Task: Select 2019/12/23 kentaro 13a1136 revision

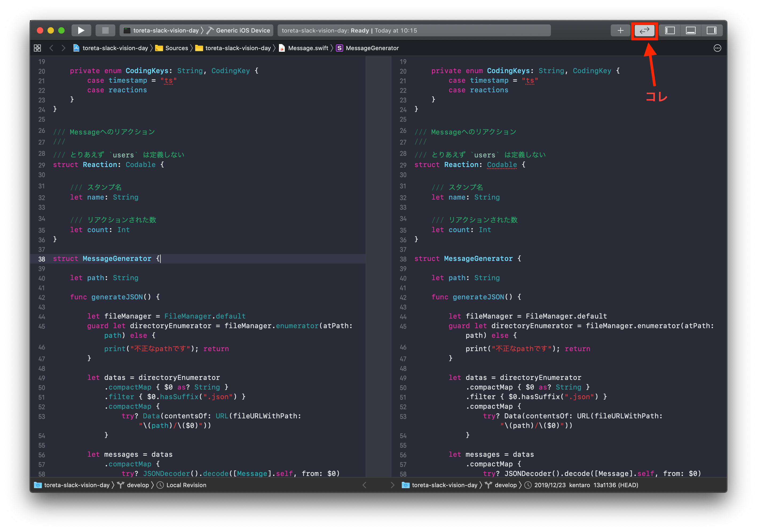Action: click(586, 485)
